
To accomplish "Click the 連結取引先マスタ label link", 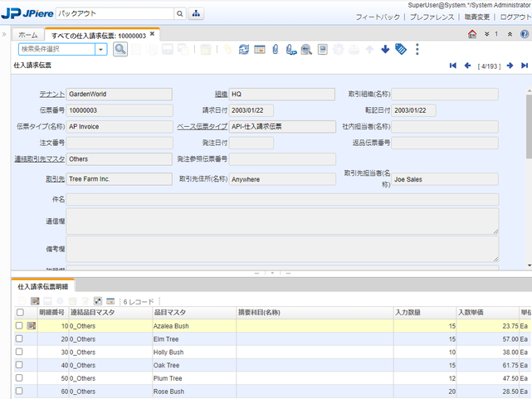I will click(39, 159).
